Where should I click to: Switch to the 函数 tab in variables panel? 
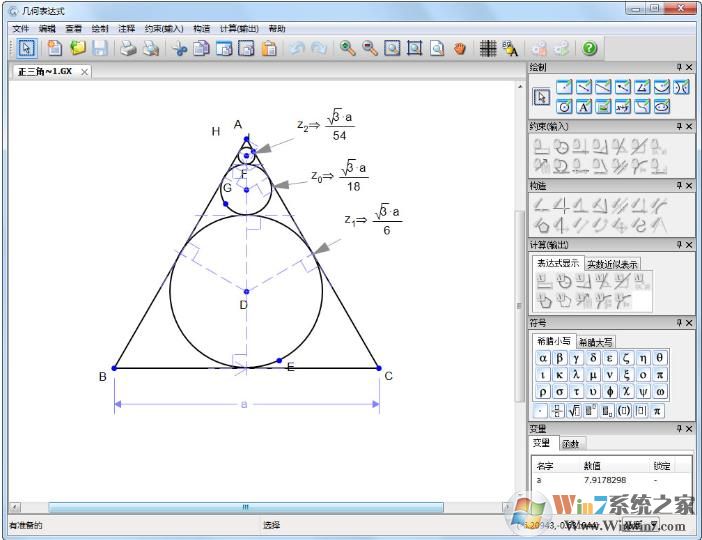[x=571, y=444]
